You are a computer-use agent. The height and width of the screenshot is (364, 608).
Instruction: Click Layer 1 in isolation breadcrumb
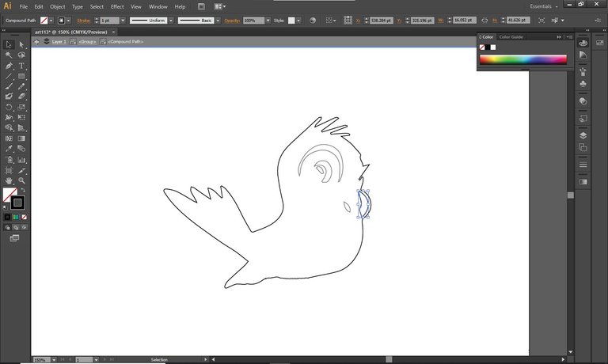(59, 41)
